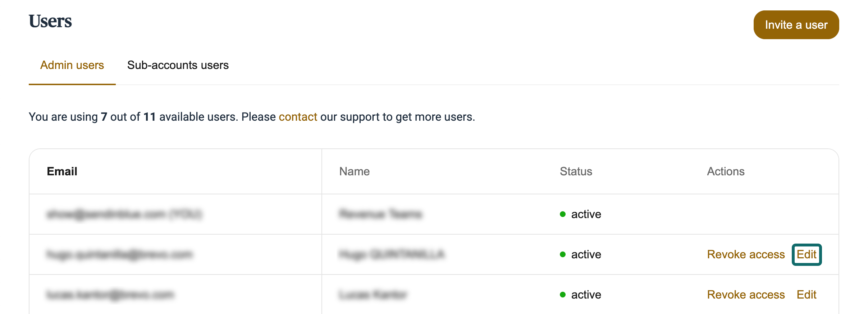Select the Status column header
The width and height of the screenshot is (868, 314).
click(576, 171)
